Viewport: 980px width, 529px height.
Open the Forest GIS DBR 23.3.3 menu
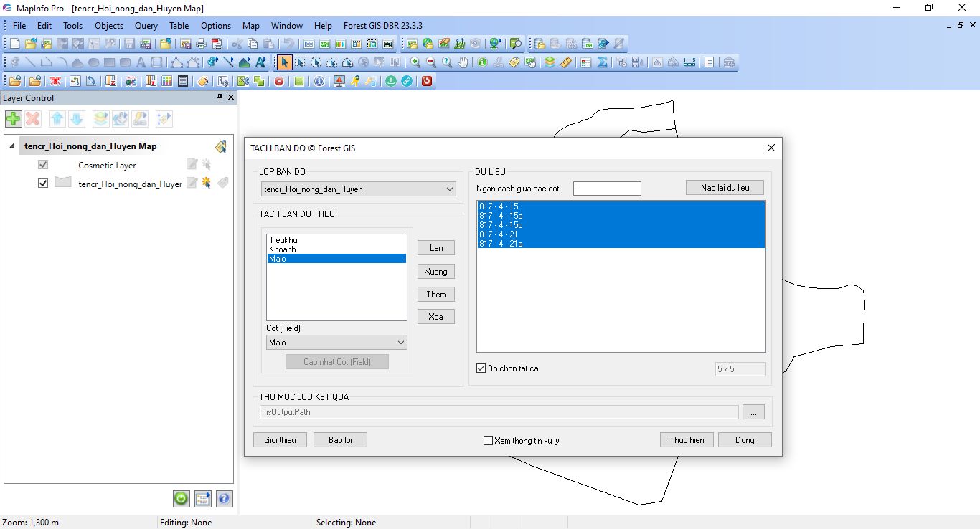pyautogui.click(x=382, y=26)
